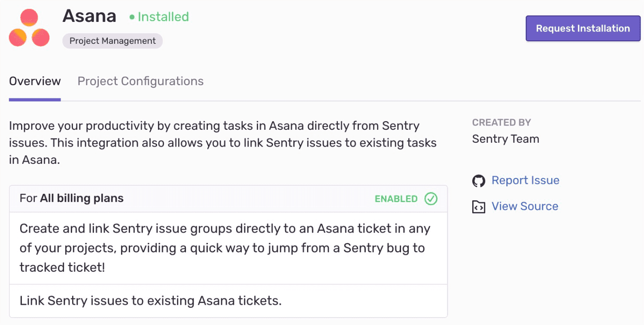Screen dimensions: 644x325
Task: Select the Overview tab
Action: click(34, 81)
